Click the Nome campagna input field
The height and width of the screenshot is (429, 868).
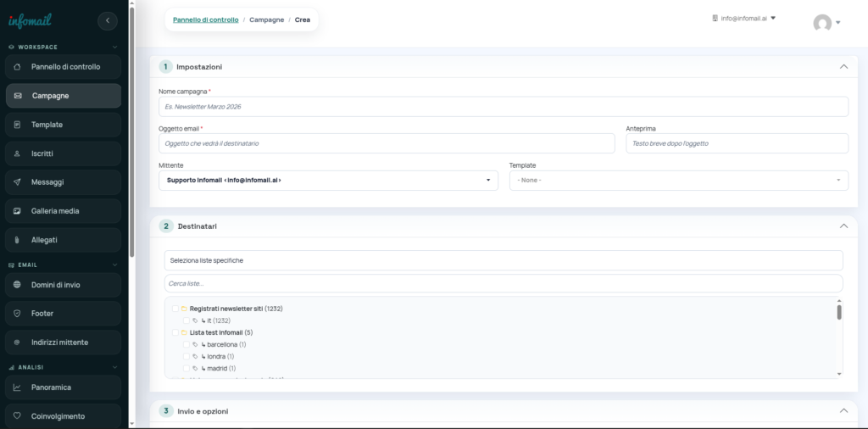tap(503, 107)
